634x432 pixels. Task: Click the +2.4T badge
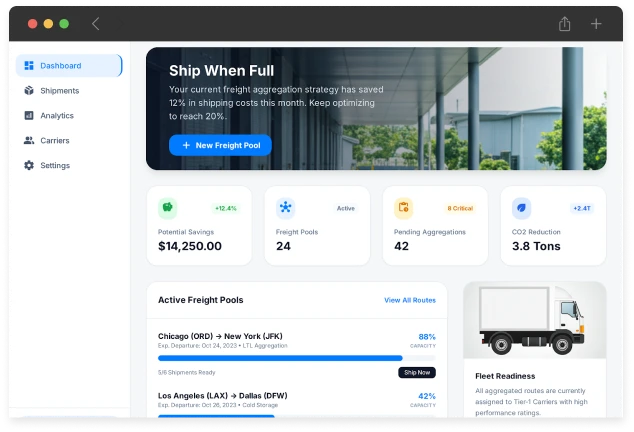pyautogui.click(x=582, y=208)
